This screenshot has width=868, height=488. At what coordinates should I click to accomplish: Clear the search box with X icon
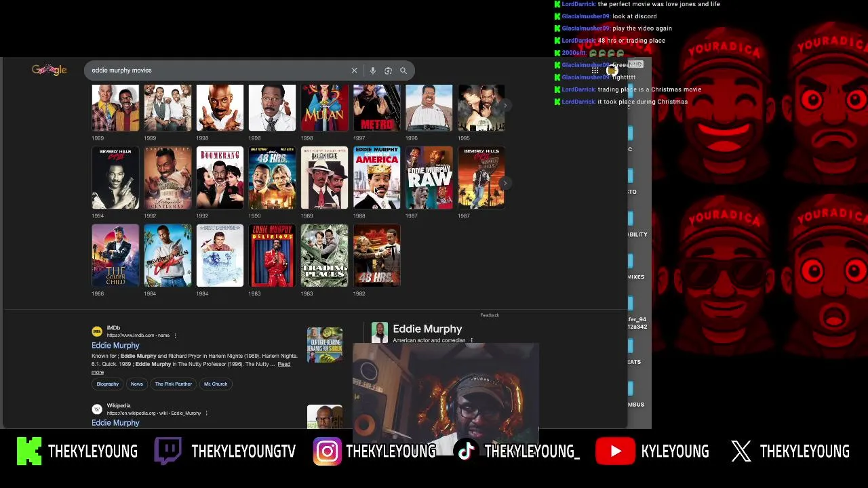coord(354,70)
